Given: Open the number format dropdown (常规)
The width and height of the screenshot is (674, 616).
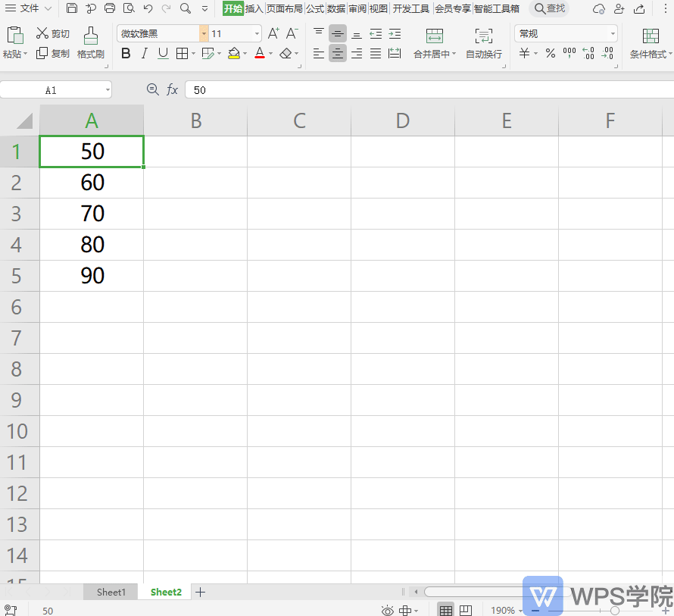Looking at the screenshot, I should coord(613,34).
